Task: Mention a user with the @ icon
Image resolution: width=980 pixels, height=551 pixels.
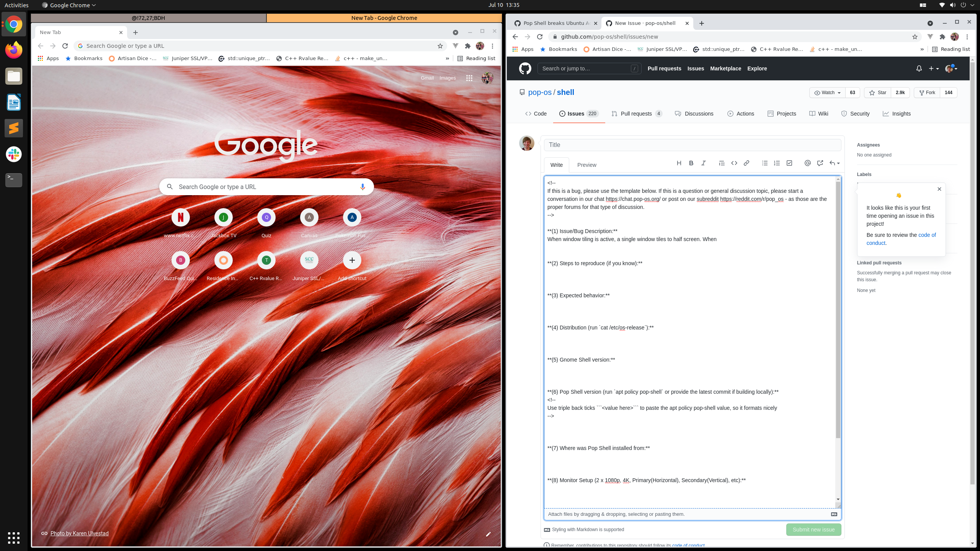Action: click(x=808, y=163)
